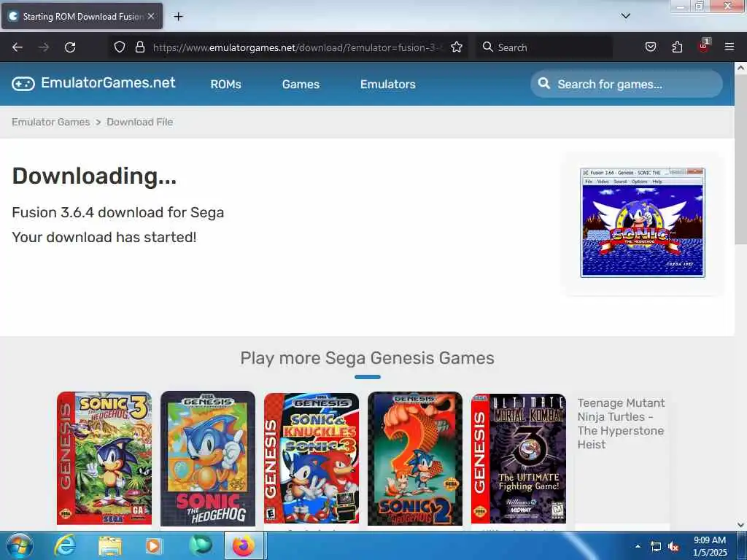
Task: Follow the Download File breadcrumb link
Action: tap(139, 122)
